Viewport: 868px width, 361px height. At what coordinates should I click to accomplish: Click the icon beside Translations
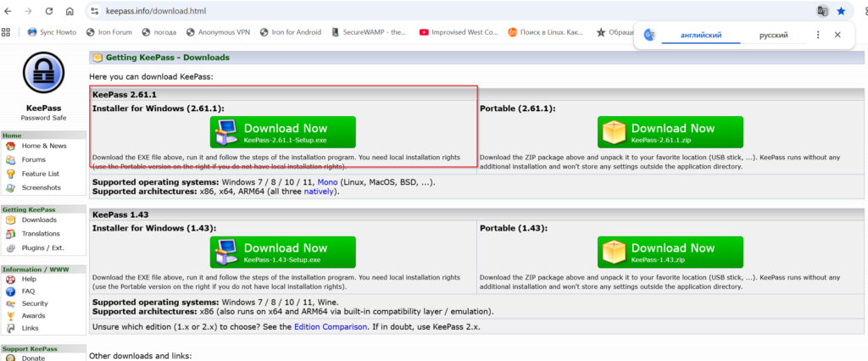[10, 234]
